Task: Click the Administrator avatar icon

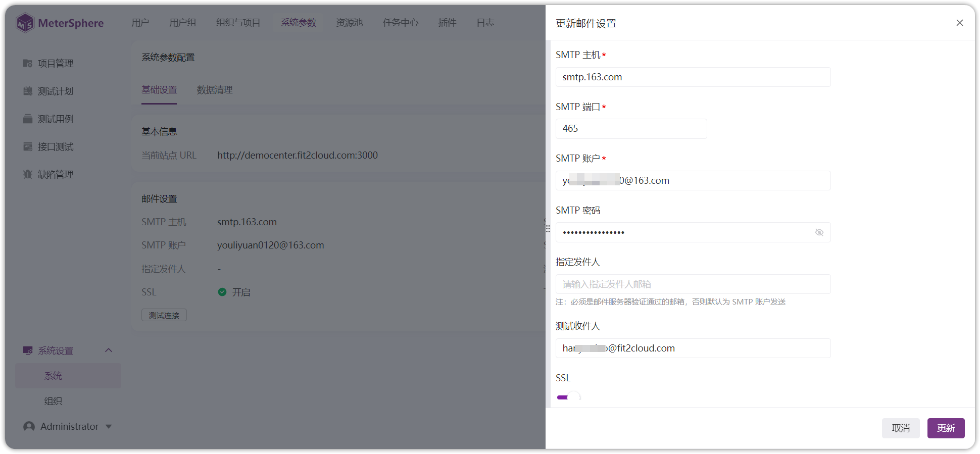Action: tap(29, 427)
